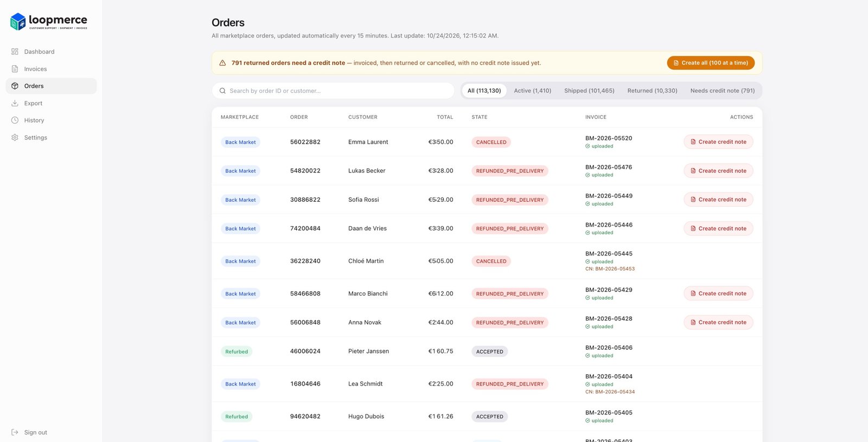The width and height of the screenshot is (868, 442).
Task: Click order number 46006024
Action: [x=305, y=351]
